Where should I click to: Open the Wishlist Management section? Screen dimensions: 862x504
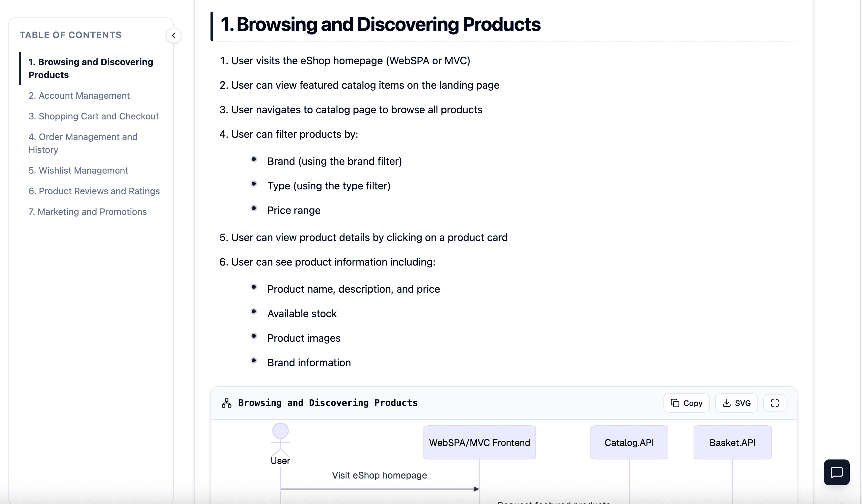pos(78,171)
